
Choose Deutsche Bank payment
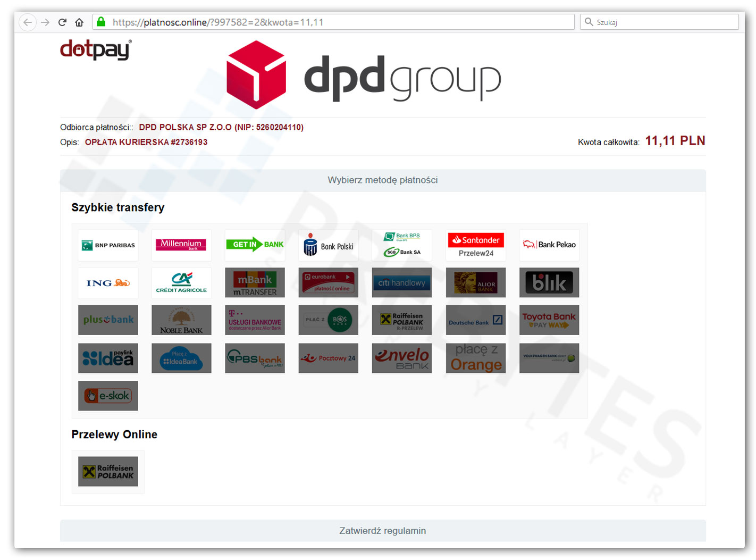[x=476, y=321]
